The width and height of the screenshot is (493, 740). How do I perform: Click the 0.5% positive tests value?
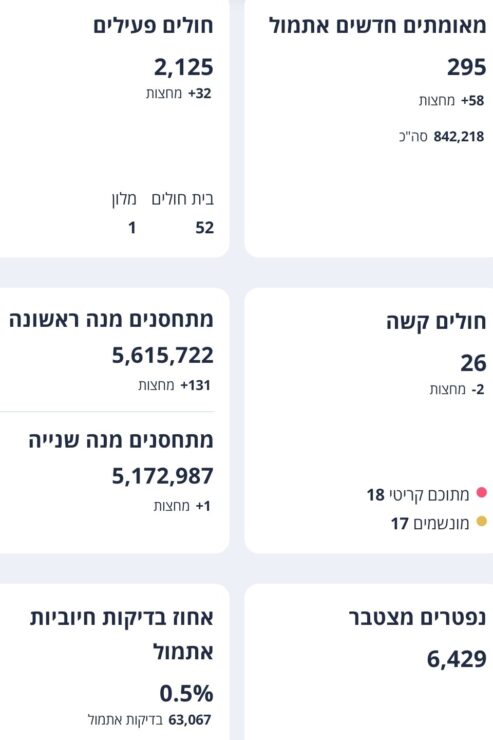[x=186, y=693]
